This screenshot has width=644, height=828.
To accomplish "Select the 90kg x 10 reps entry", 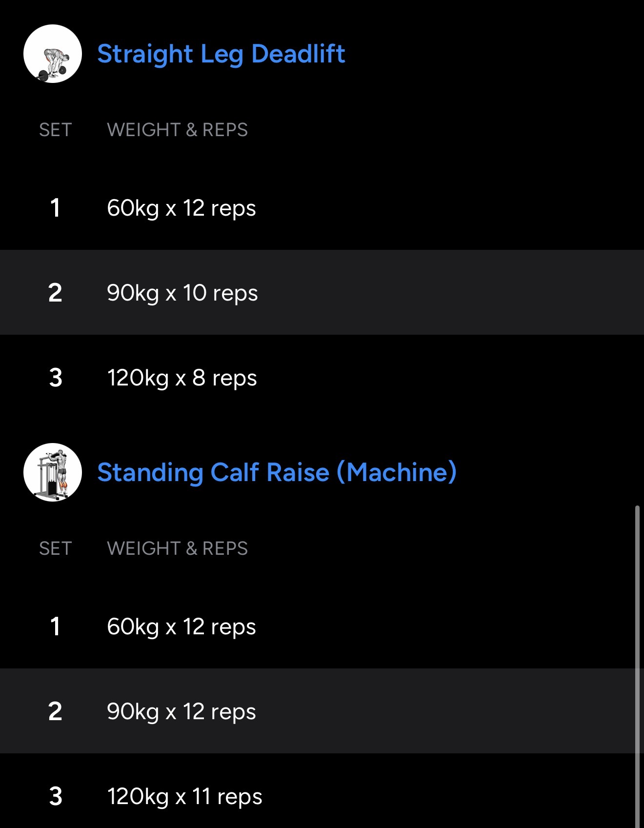I will (x=182, y=293).
